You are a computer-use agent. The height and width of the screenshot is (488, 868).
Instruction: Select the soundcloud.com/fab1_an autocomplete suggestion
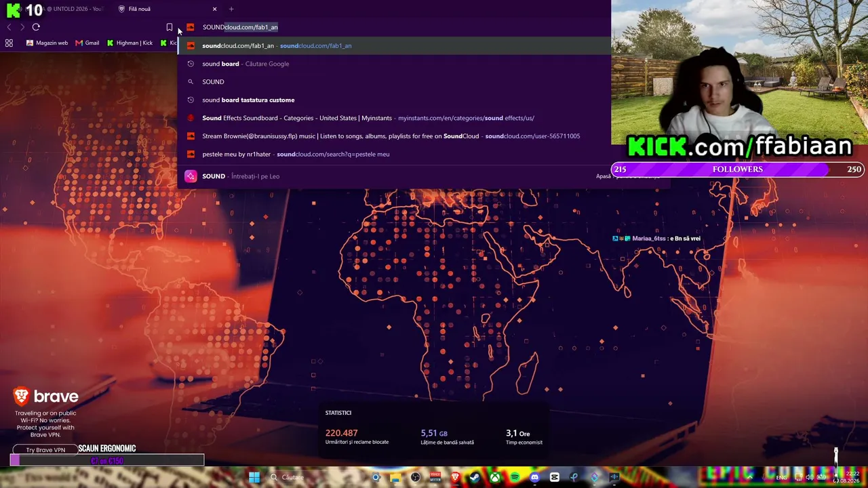tap(394, 45)
